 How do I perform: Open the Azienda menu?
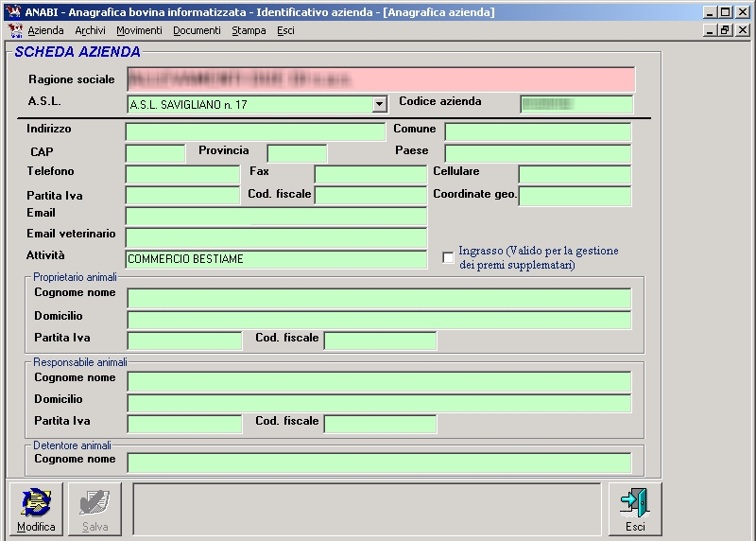45,30
